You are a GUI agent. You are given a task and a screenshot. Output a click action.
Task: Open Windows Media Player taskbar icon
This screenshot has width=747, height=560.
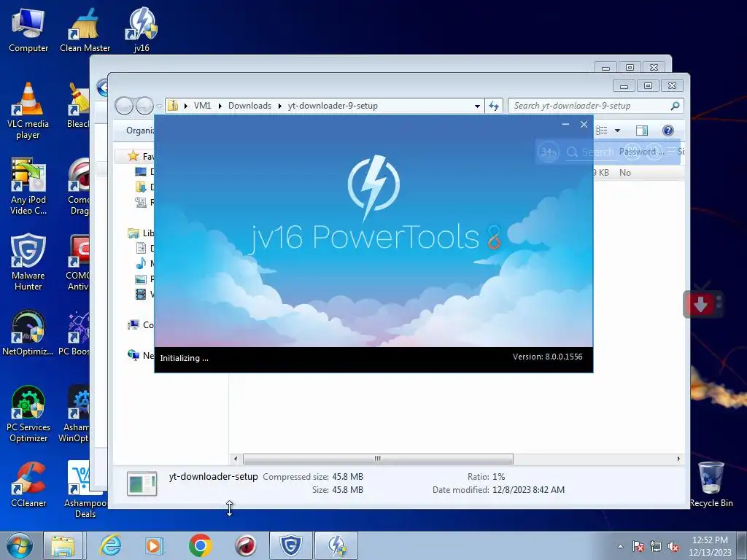coord(154,545)
